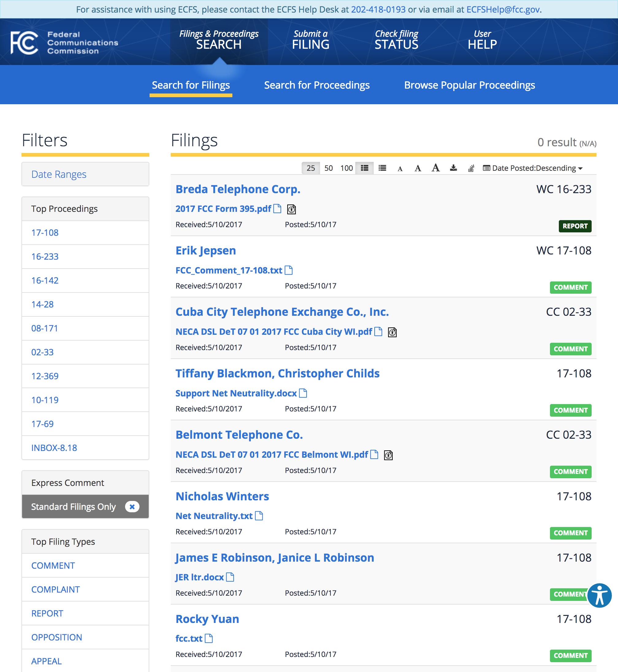Image resolution: width=618 pixels, height=672 pixels.
Task: Open Tiffany Blackmon, Christopher Childs filing
Action: pyautogui.click(x=277, y=373)
